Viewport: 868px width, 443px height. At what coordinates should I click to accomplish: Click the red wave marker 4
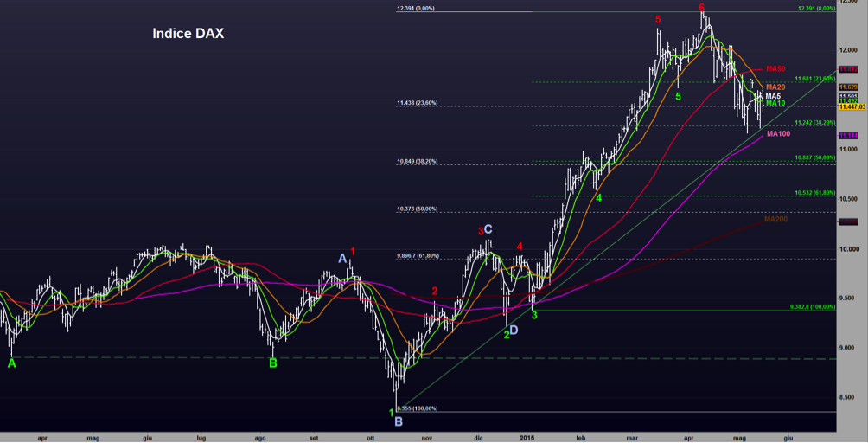point(520,247)
